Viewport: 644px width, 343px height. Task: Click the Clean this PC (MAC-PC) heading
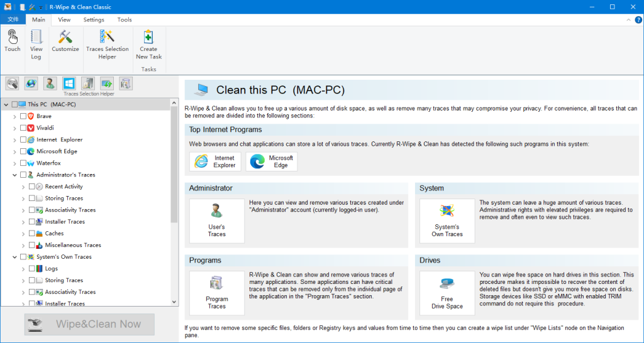click(x=280, y=90)
